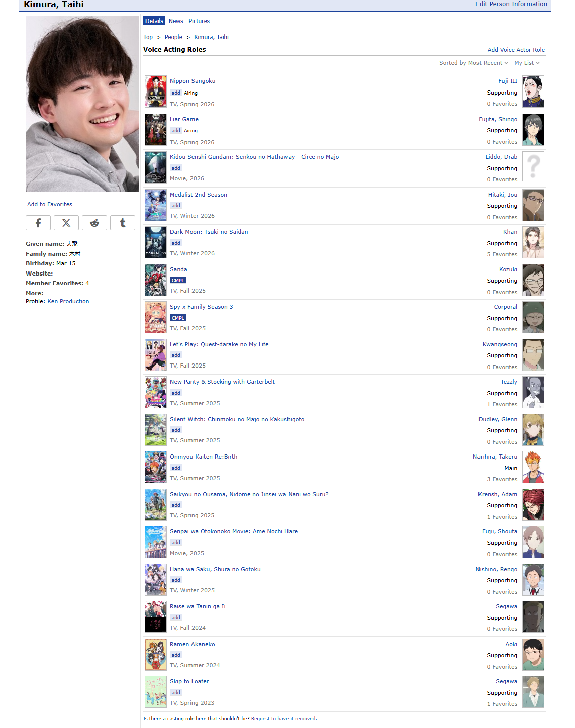Add New Panty & Stocking to list
The image size is (575, 728).
pos(176,393)
